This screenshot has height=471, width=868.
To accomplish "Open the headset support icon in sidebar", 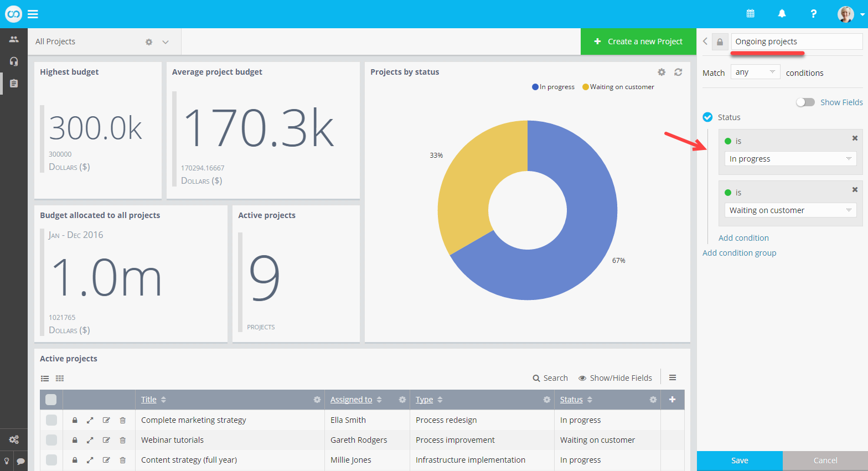I will 14,61.
